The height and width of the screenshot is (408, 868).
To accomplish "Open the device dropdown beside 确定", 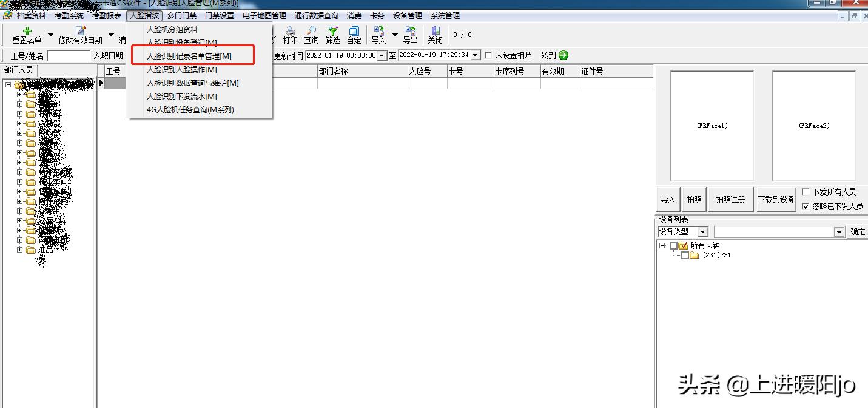I will point(839,232).
